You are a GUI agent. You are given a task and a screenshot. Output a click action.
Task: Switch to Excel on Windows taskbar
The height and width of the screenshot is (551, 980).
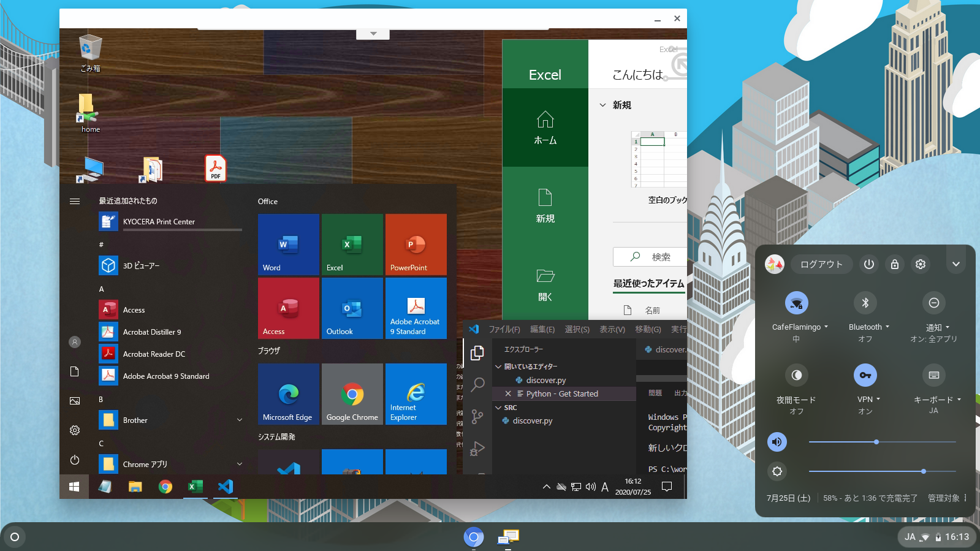pyautogui.click(x=195, y=487)
